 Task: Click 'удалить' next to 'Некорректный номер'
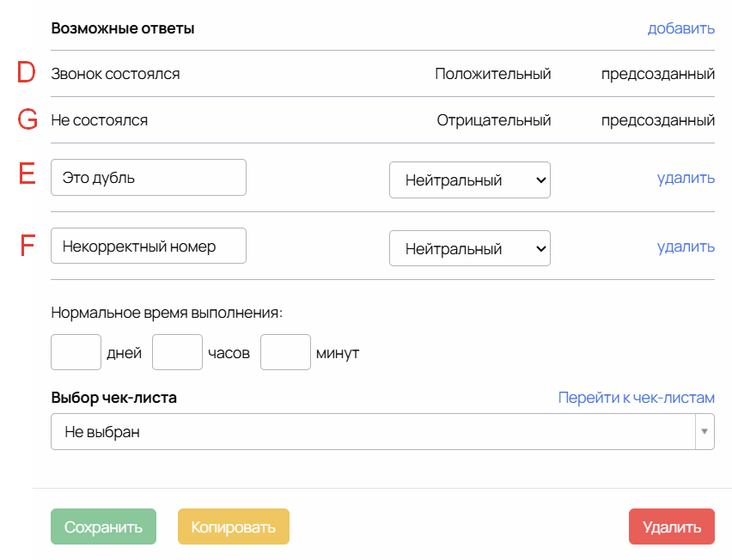point(686,247)
